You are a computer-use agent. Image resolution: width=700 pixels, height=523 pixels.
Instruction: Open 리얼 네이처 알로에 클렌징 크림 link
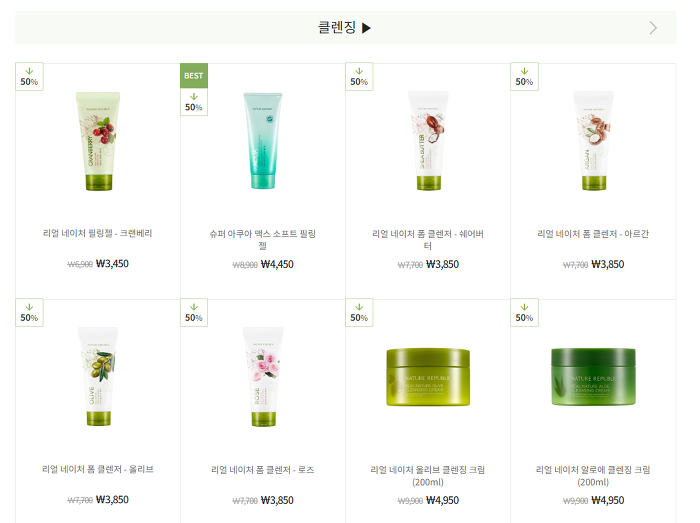[x=593, y=476]
